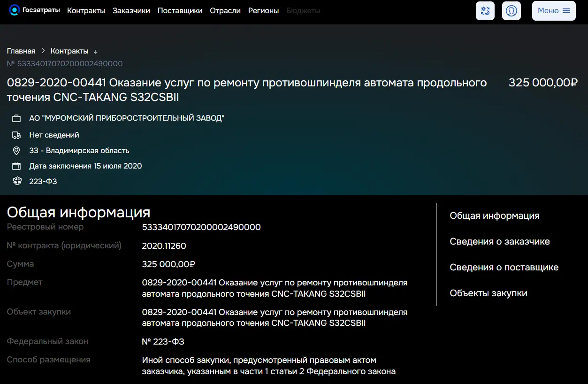Open the Контракты menu item
Image resolution: width=588 pixels, height=384 pixels.
tap(86, 10)
